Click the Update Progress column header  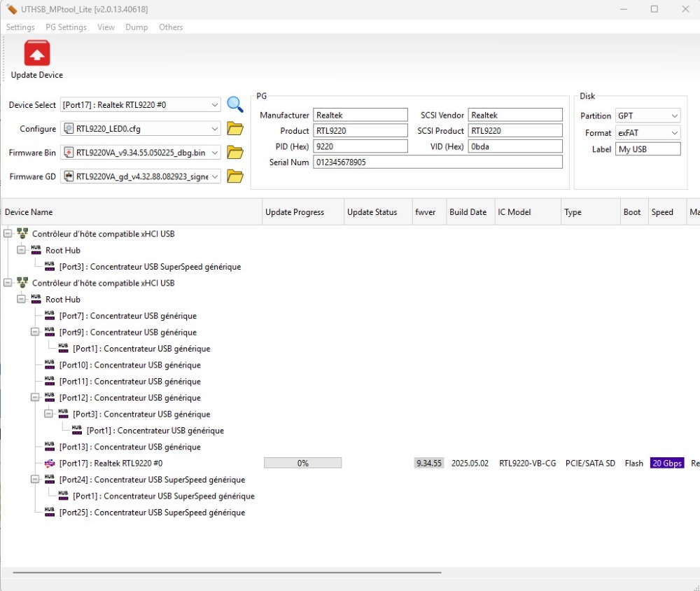(295, 212)
